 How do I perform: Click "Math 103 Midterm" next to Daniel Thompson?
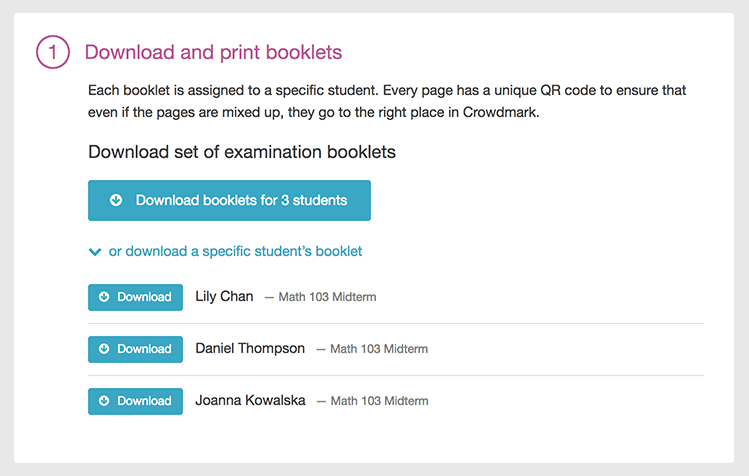pos(378,349)
